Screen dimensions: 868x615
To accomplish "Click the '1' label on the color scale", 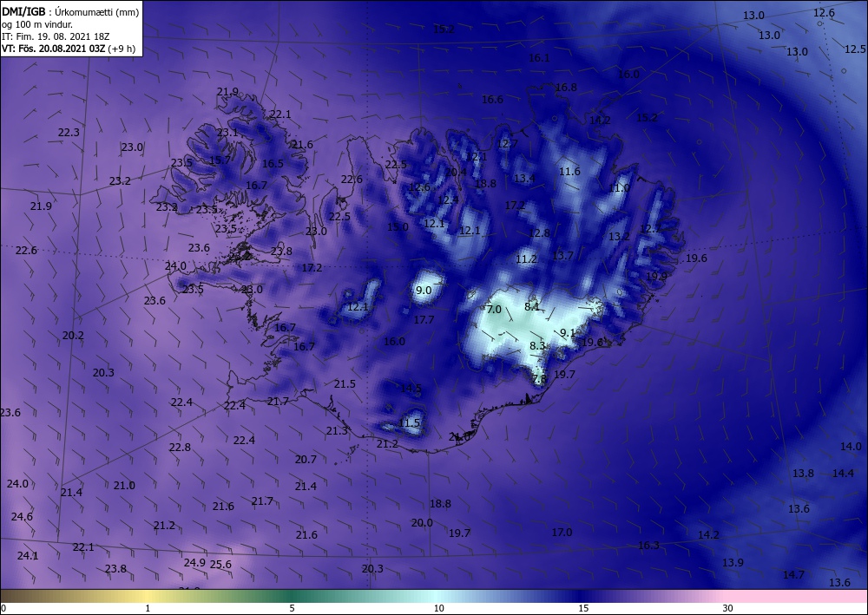I will pos(148,609).
